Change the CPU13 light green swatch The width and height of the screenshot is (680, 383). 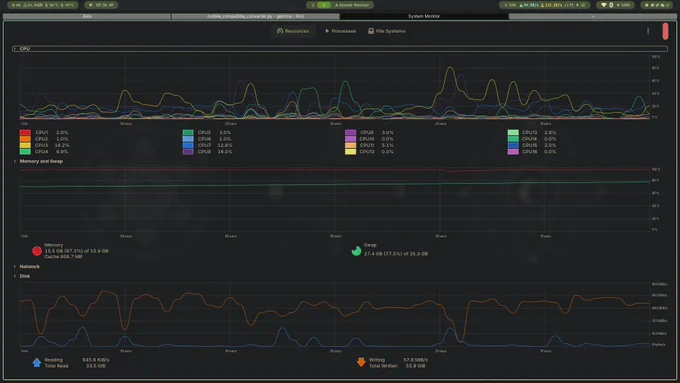tap(513, 133)
